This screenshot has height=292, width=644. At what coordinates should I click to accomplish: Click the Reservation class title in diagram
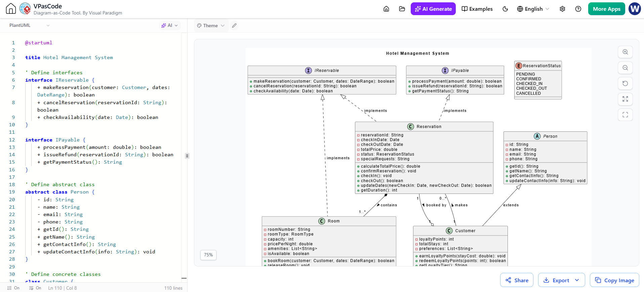pos(429,127)
